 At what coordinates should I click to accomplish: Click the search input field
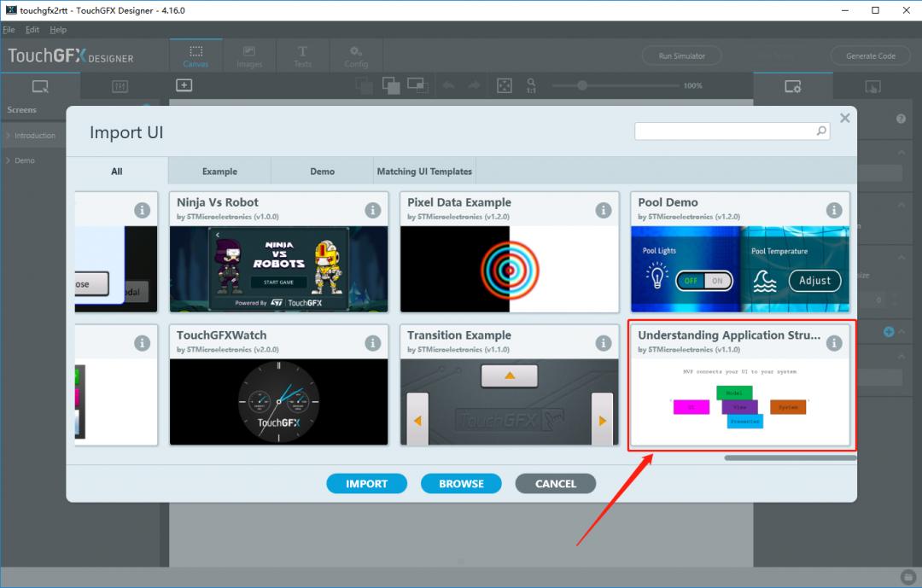[x=724, y=131]
